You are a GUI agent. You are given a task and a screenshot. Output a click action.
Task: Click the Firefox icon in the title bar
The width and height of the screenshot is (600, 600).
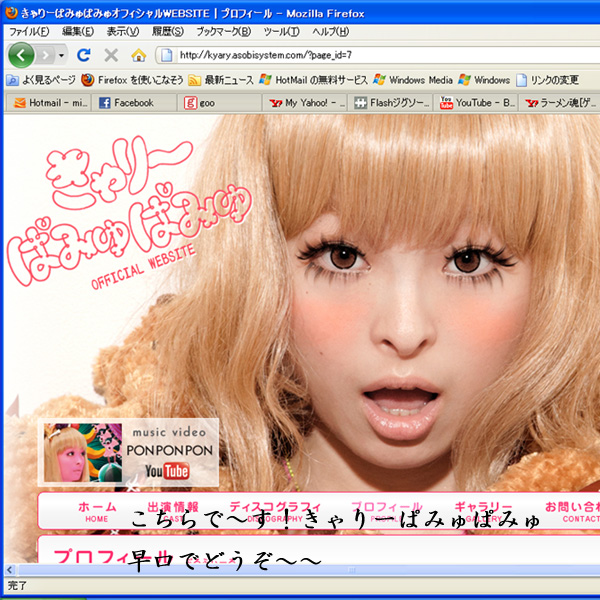click(11, 13)
